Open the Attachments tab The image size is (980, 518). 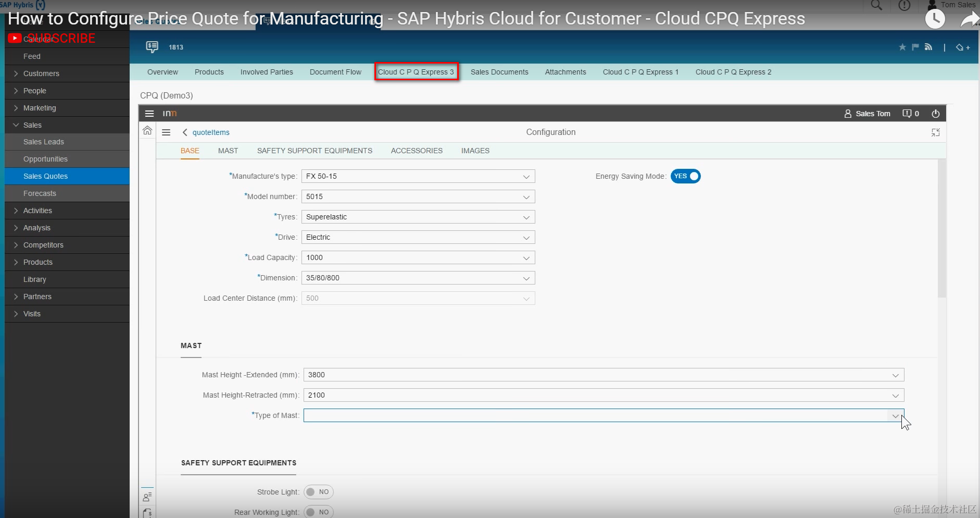pos(566,72)
